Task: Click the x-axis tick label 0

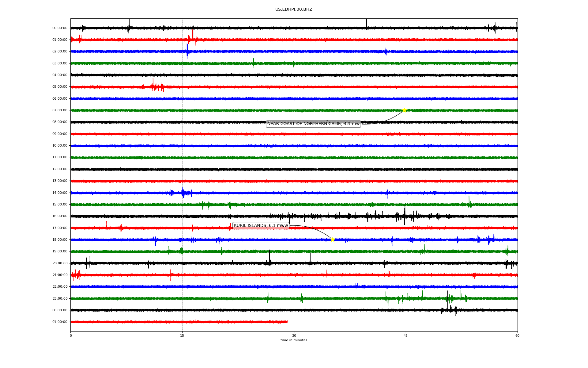Action: coord(71,336)
